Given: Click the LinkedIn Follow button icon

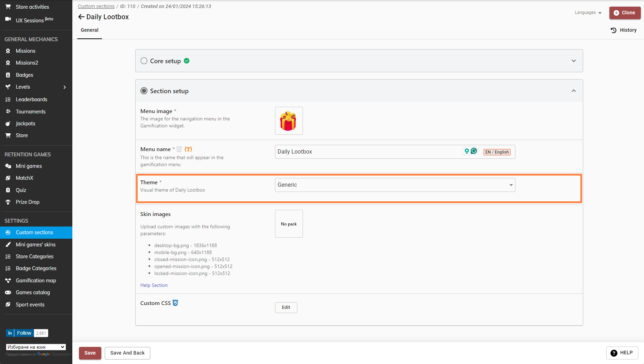Looking at the screenshot, I should (x=10, y=333).
